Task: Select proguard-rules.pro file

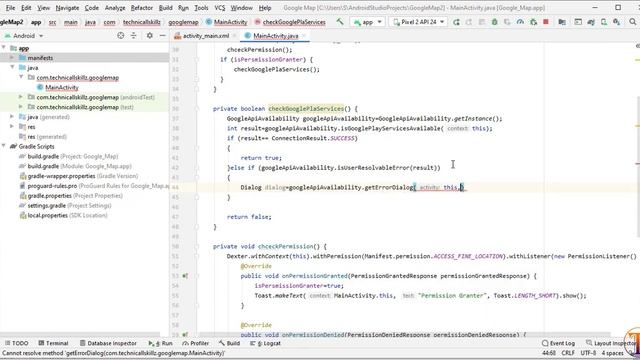Action: click(95, 186)
